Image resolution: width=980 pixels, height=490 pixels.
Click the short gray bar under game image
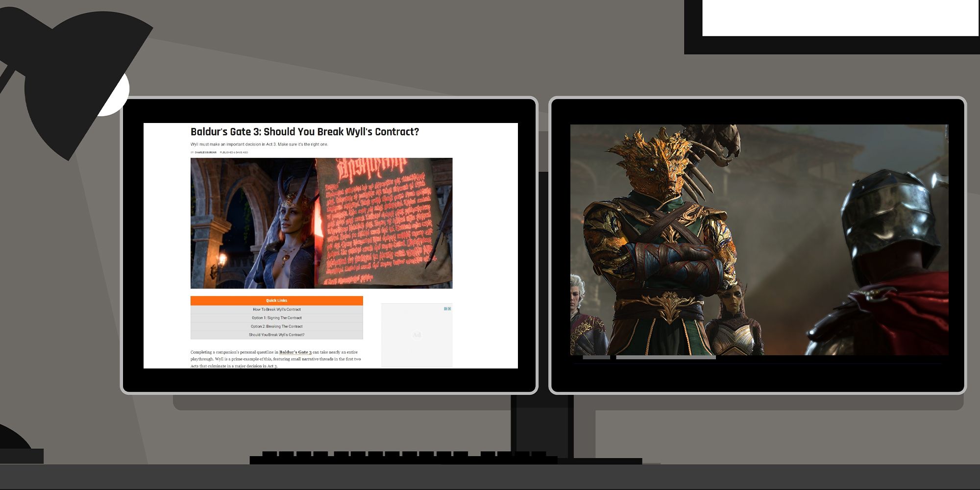pos(596,358)
